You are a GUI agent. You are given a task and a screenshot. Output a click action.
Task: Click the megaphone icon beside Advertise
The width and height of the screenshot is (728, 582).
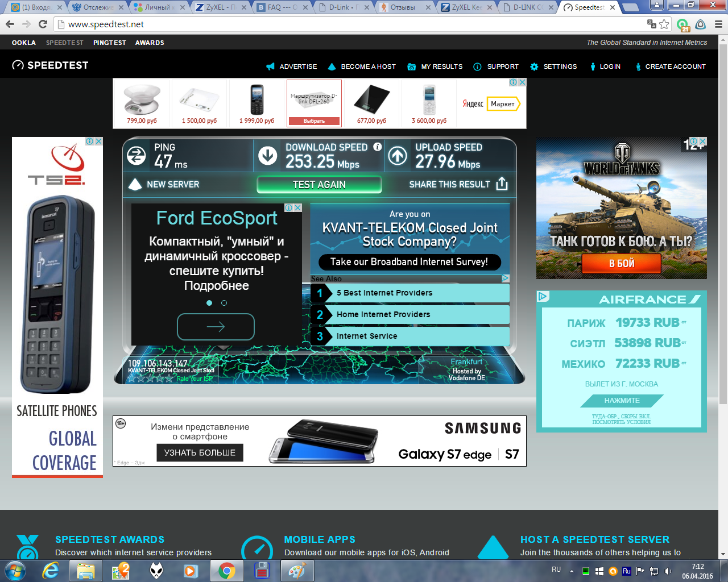pyautogui.click(x=270, y=66)
